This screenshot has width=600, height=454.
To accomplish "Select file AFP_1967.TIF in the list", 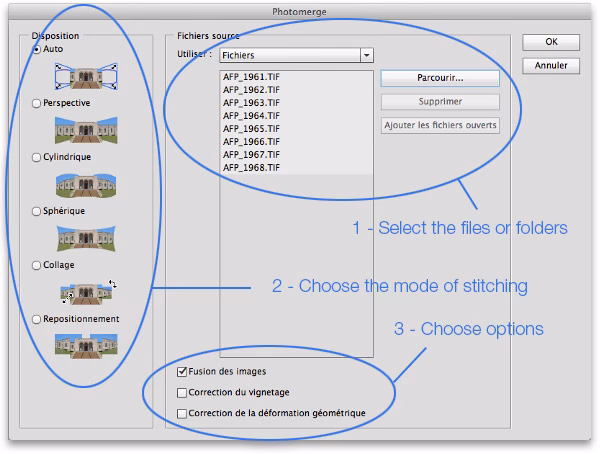I will [296, 155].
